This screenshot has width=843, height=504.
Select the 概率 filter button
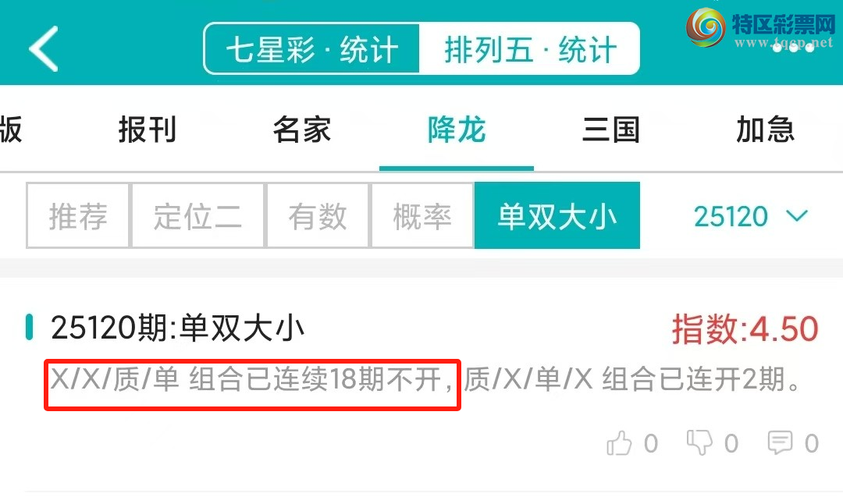coord(422,215)
